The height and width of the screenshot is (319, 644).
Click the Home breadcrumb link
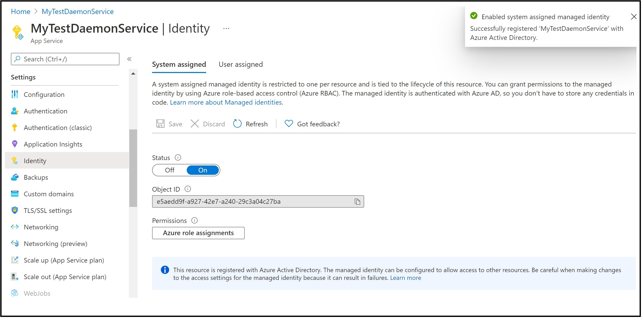[20, 12]
